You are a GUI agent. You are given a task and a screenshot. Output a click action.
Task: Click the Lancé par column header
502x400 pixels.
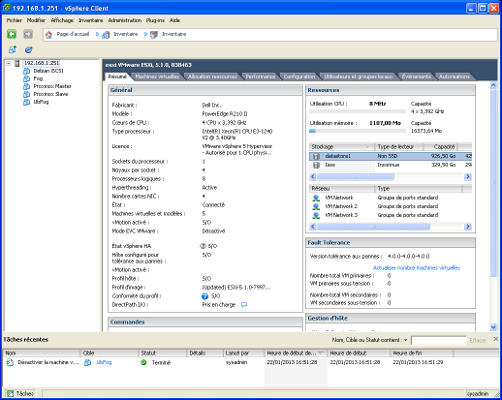243,353
